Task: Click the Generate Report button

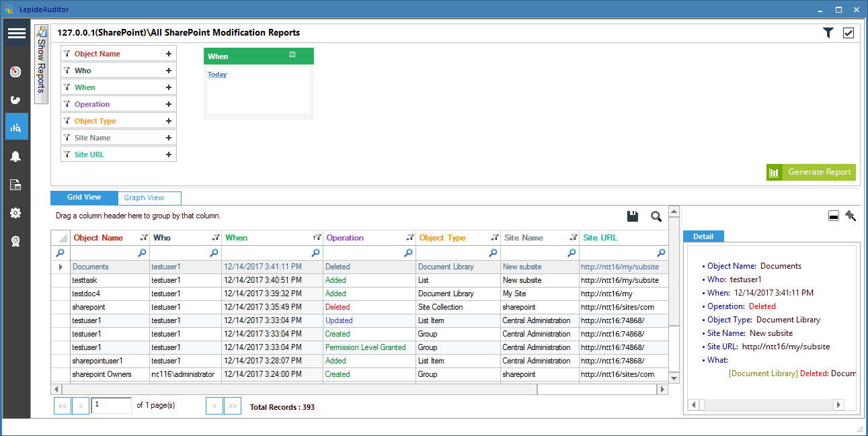Action: point(811,172)
